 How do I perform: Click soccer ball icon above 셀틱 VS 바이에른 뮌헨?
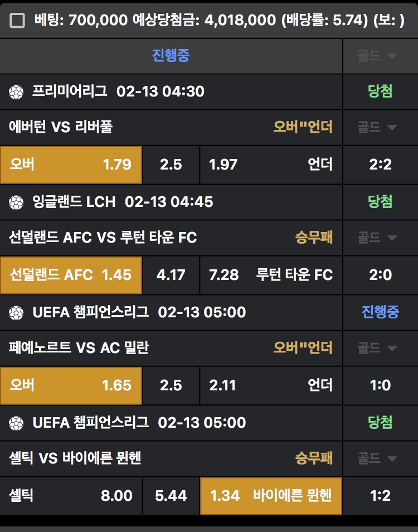[17, 423]
